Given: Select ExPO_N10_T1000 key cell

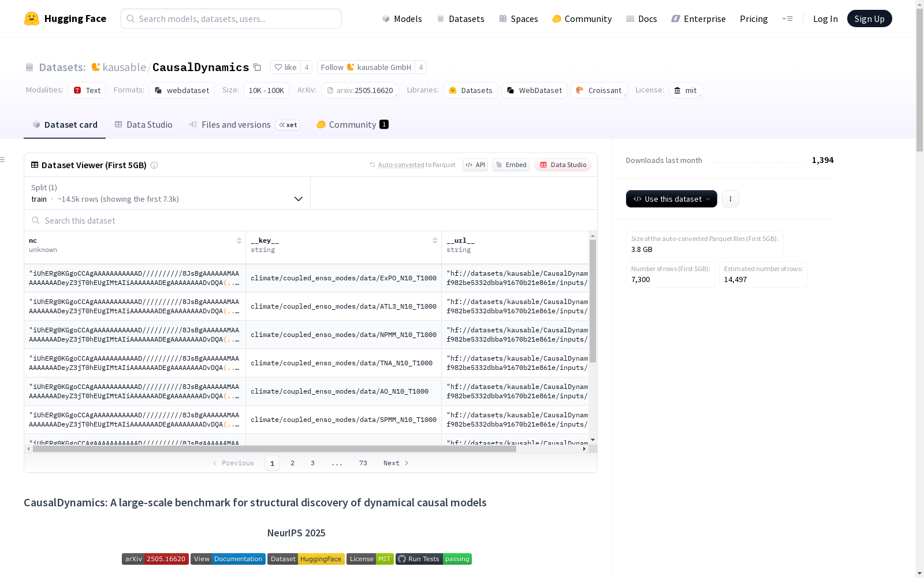Looking at the screenshot, I should pos(344,278).
